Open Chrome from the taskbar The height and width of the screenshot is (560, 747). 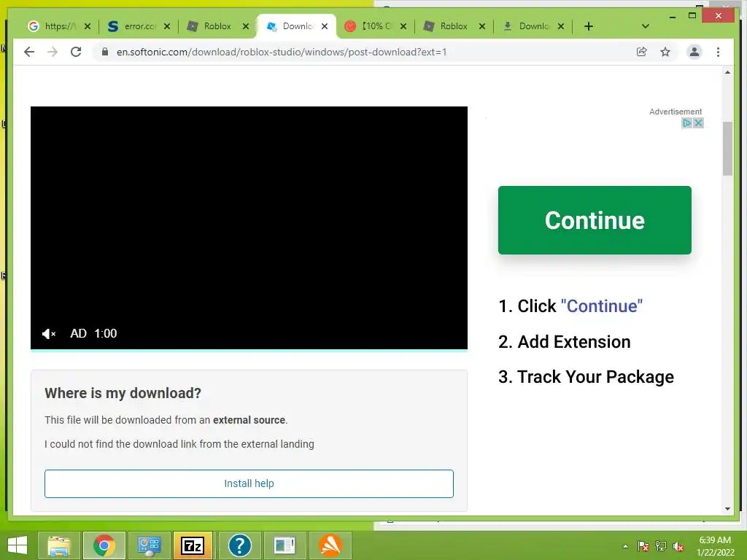[x=104, y=545]
